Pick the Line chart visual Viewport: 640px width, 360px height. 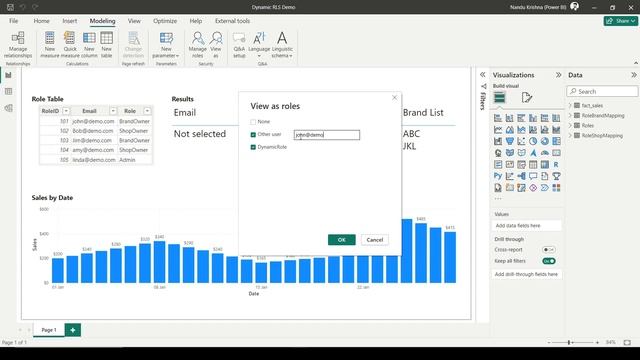[x=498, y=130]
